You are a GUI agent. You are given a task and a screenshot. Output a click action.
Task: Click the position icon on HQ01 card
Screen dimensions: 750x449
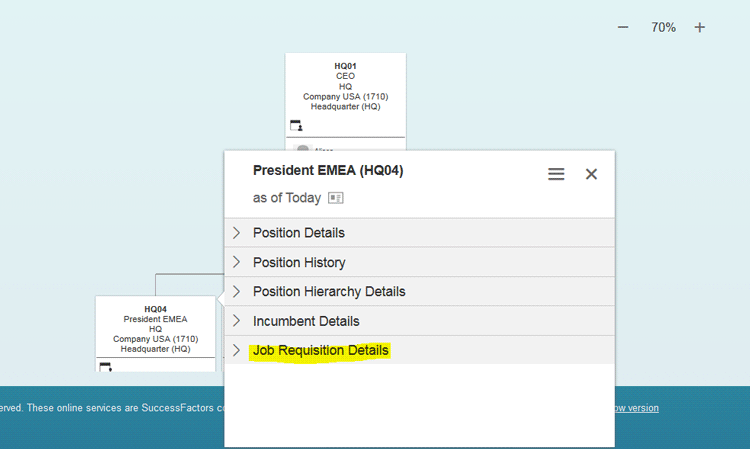click(x=296, y=126)
